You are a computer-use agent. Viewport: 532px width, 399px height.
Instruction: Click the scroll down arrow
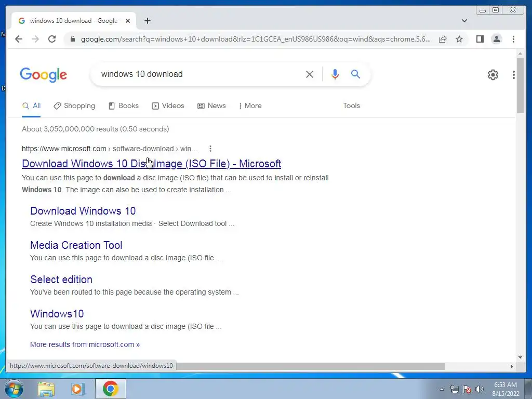[520, 357]
